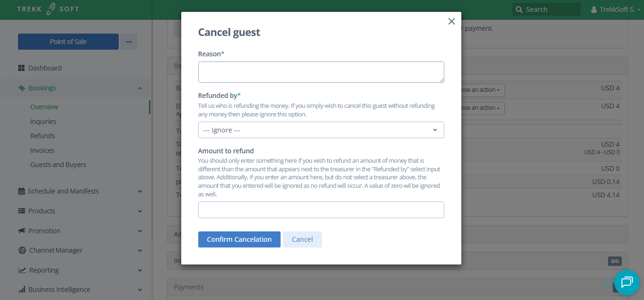Image resolution: width=644 pixels, height=300 pixels.
Task: Open the Refunded by dropdown
Action: point(321,130)
